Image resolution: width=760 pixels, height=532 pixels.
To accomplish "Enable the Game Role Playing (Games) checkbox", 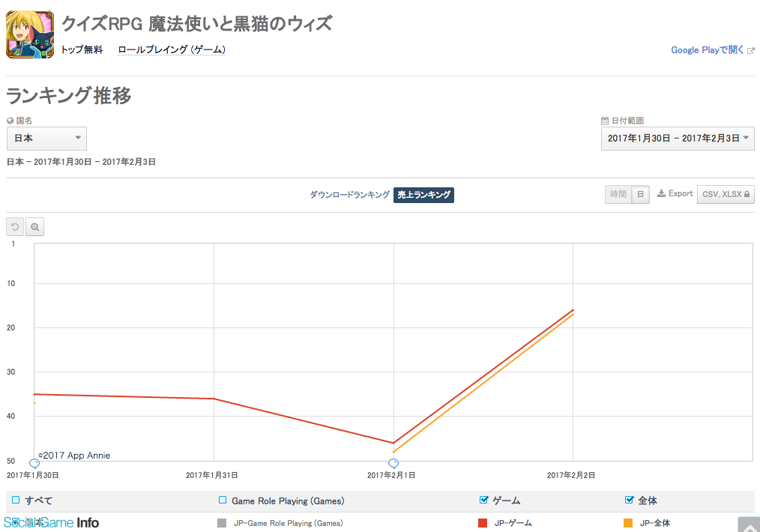I will click(x=223, y=500).
